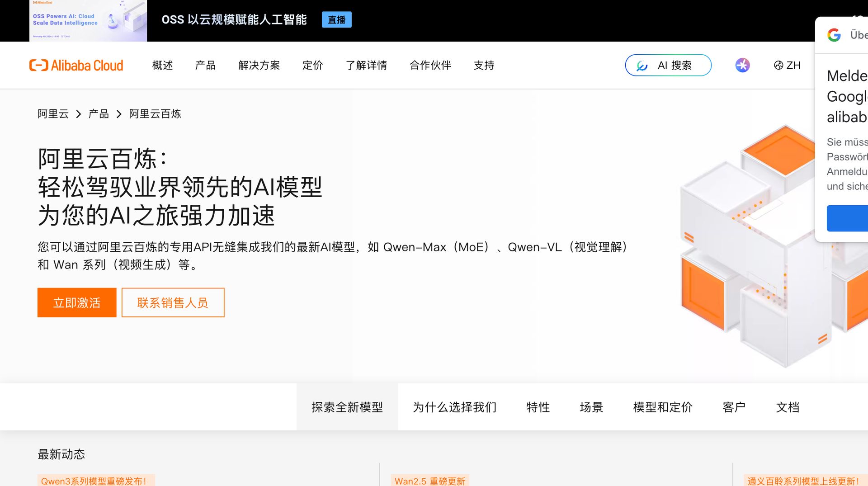868x486 pixels.
Task: Click the 产品 breadcrumb link
Action: point(99,114)
